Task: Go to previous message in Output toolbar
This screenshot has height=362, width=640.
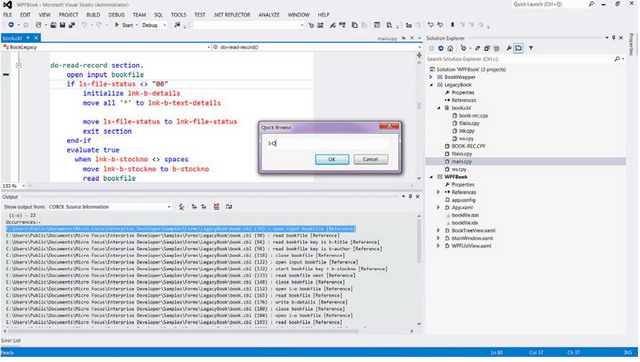Action: [x=194, y=207]
